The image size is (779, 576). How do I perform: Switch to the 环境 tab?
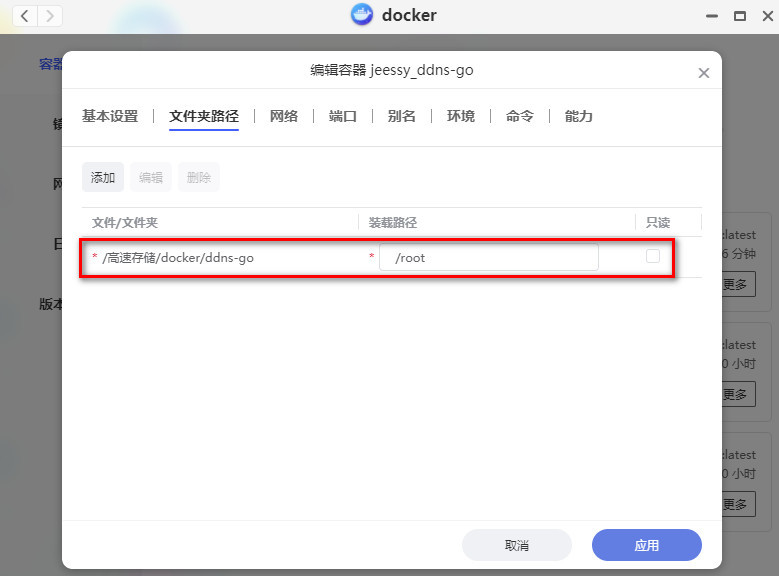click(461, 116)
